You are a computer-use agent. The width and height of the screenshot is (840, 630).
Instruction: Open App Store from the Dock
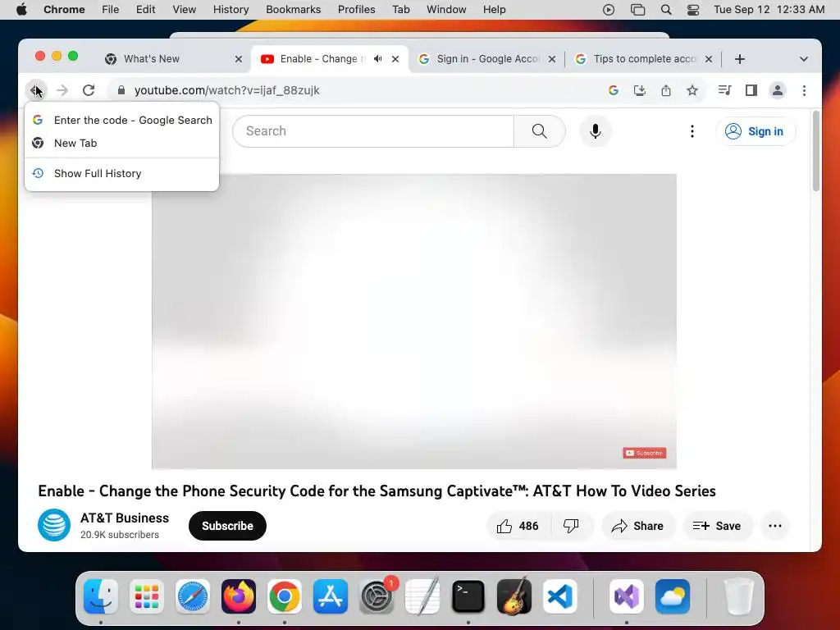(x=331, y=596)
